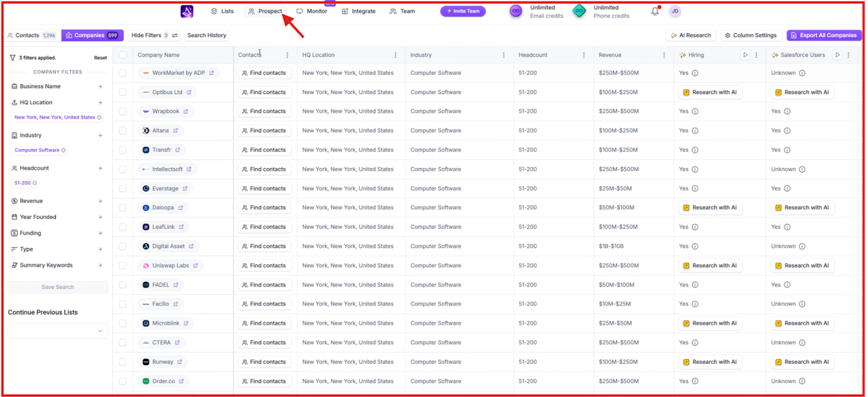Open the notifications bell icon

click(x=655, y=11)
